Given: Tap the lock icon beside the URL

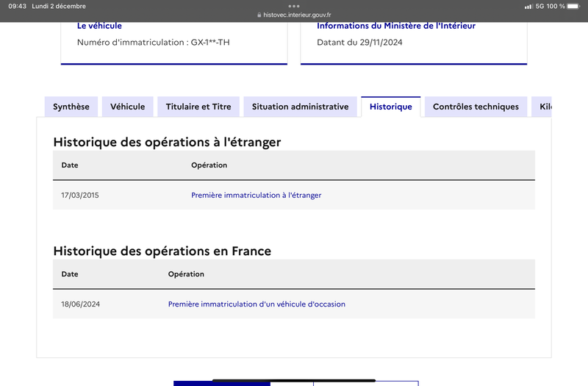Looking at the screenshot, I should (x=259, y=15).
